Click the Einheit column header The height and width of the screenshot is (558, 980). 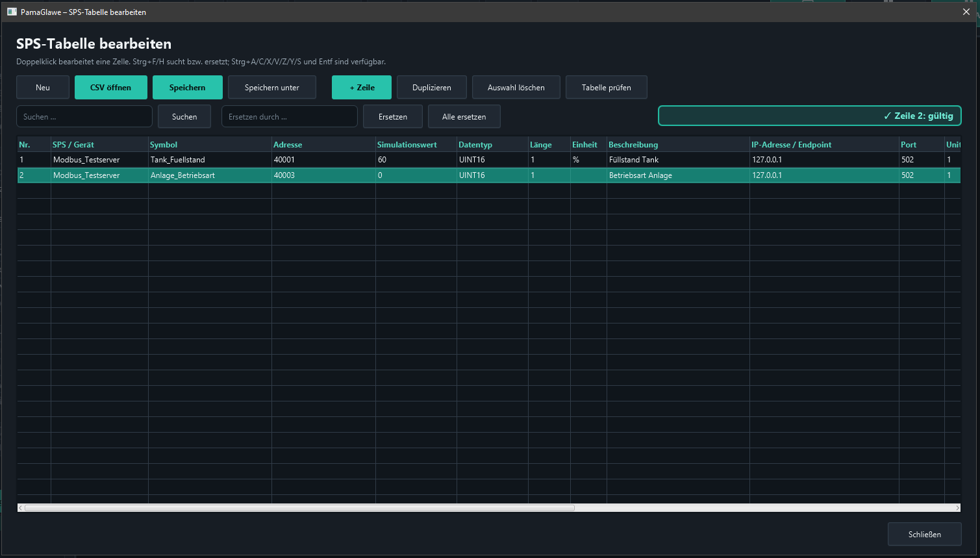(588, 144)
